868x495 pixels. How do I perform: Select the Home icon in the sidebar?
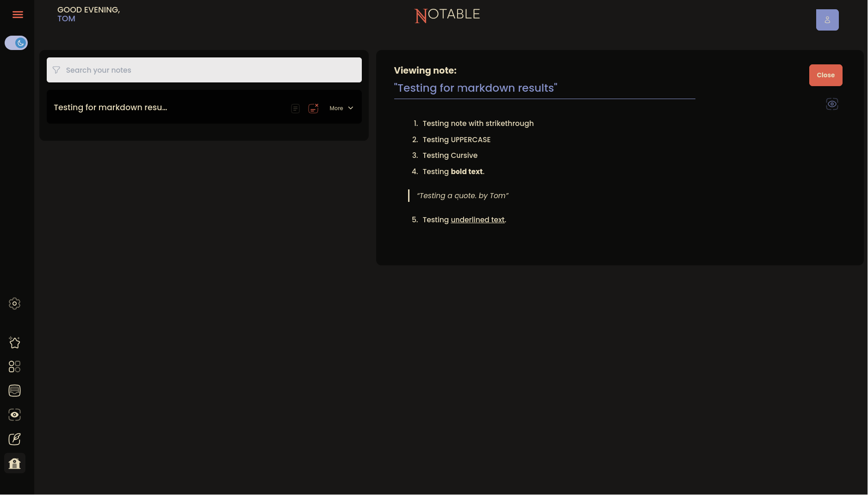(x=14, y=463)
